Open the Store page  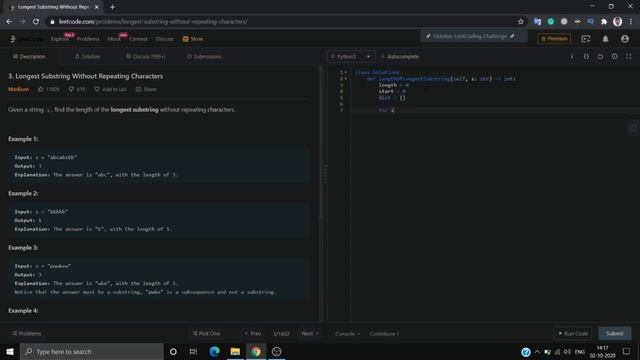pyautogui.click(x=193, y=39)
